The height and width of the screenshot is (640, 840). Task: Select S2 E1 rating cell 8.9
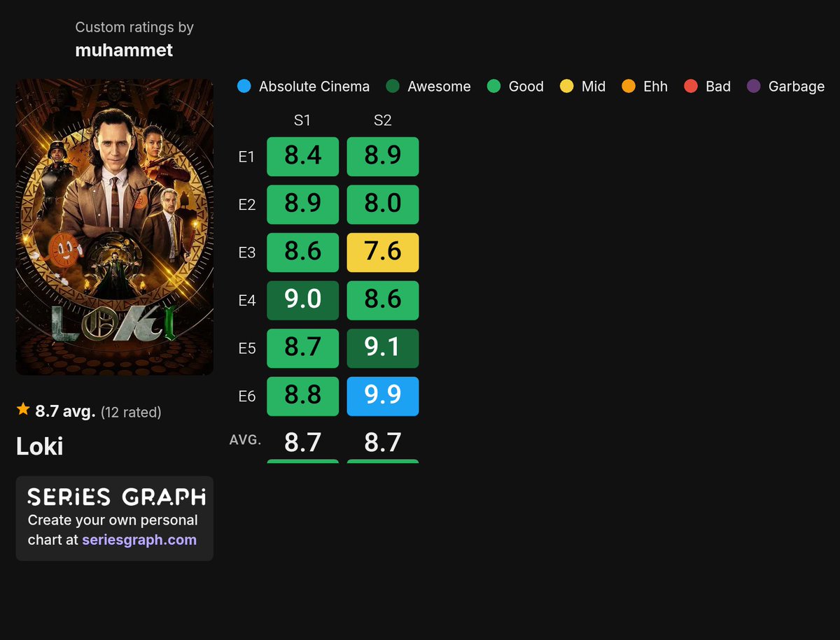tap(383, 157)
